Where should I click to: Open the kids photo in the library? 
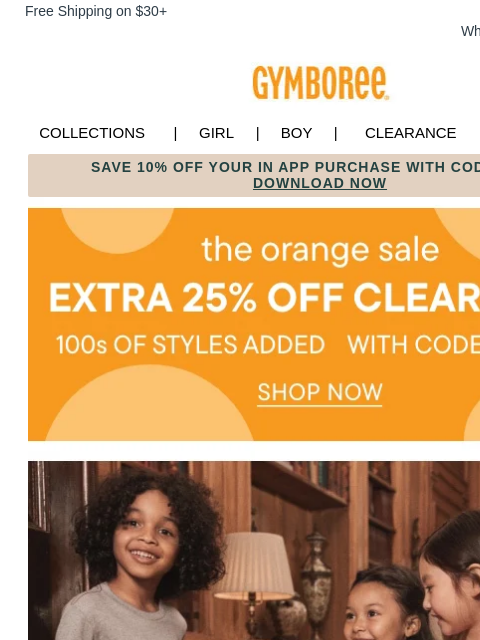pyautogui.click(x=254, y=551)
